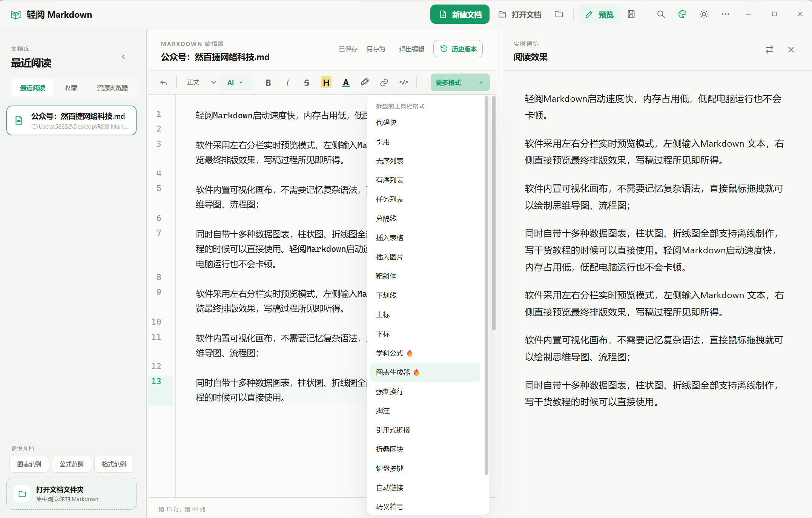Apply highlight (H) formatting icon
The width and height of the screenshot is (812, 518).
[326, 83]
